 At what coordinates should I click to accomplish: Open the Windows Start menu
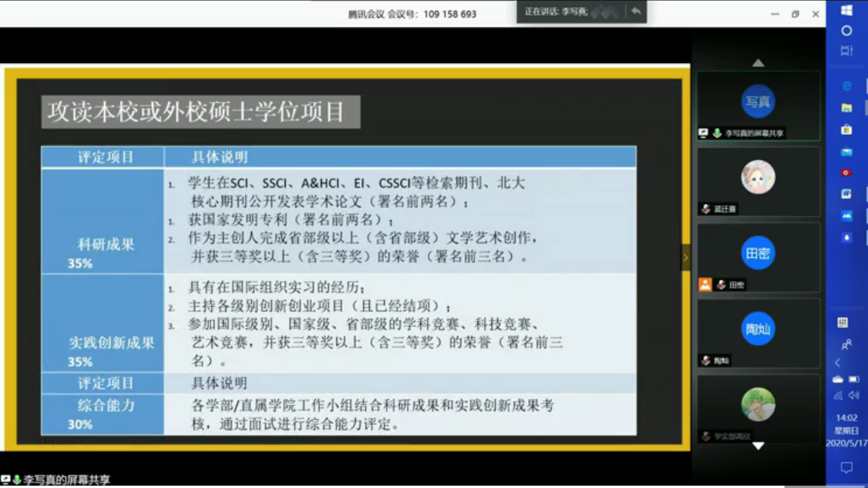pos(847,10)
